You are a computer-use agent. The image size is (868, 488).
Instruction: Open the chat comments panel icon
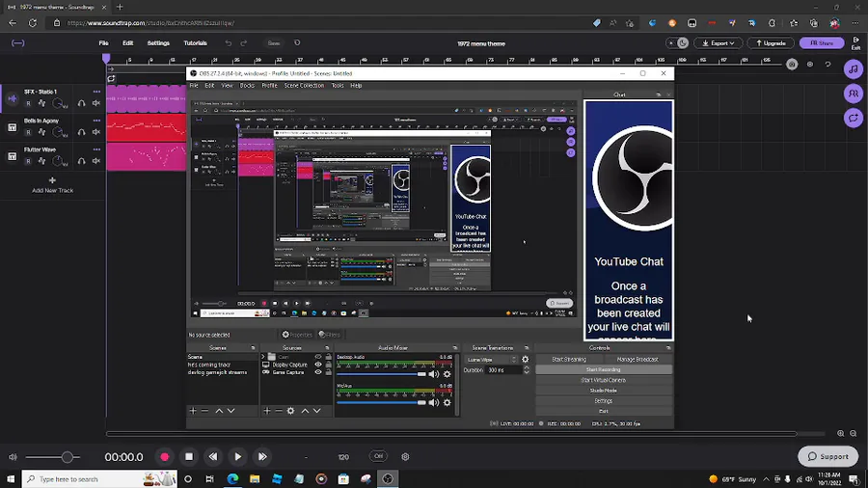point(854,118)
